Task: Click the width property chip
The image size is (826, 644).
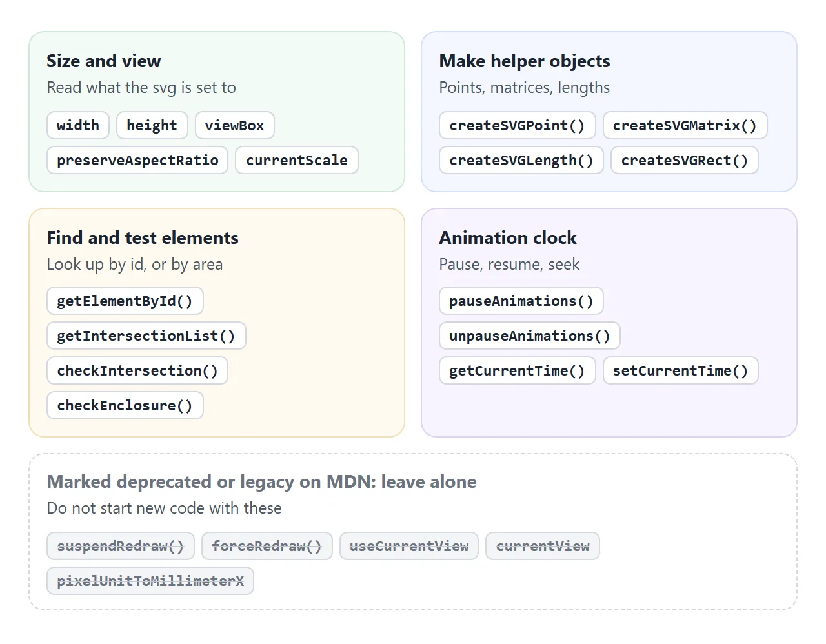Action: coord(78,125)
